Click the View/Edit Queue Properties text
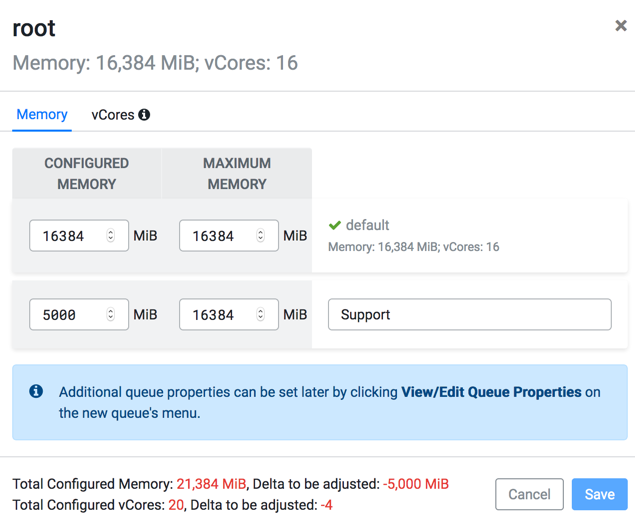Screen dimensions: 635x521 click(x=491, y=392)
